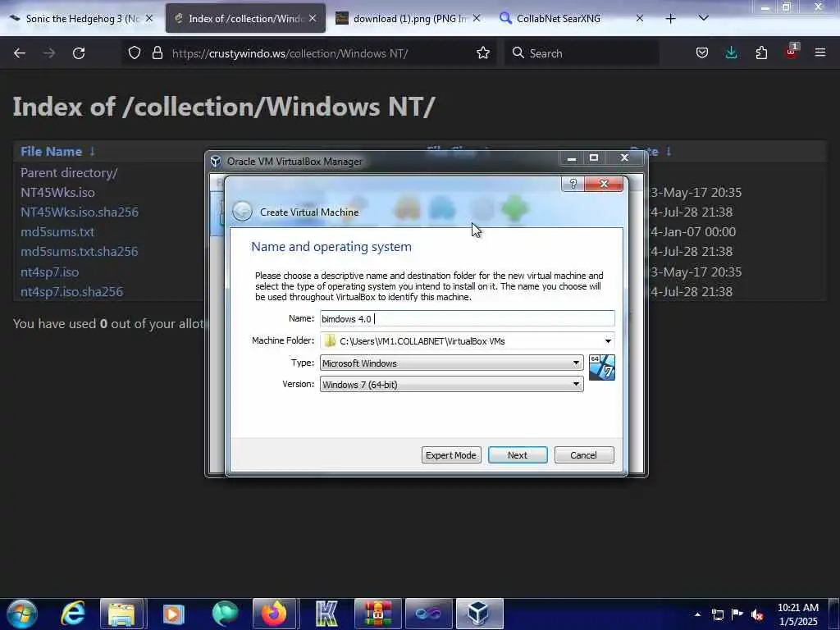Open nt4sp7.iso.sha256 link
Screen dimensions: 840x630
[72, 291]
